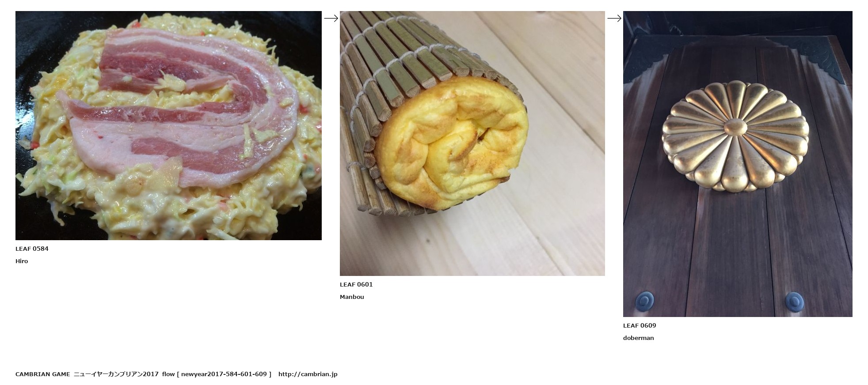The height and width of the screenshot is (385, 868).
Task: Open the okonomiyaki pork belly photo
Action: pyautogui.click(x=168, y=125)
